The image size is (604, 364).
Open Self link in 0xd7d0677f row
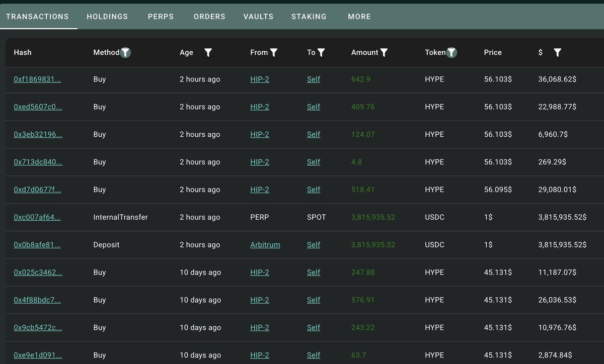pos(314,190)
